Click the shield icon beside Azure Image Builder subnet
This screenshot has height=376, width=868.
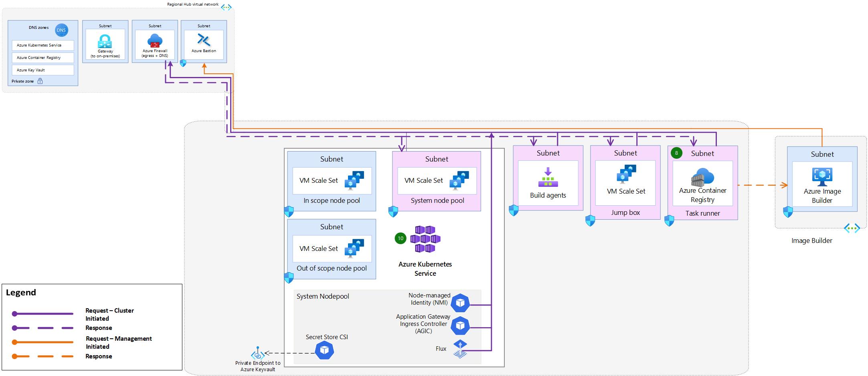(788, 212)
